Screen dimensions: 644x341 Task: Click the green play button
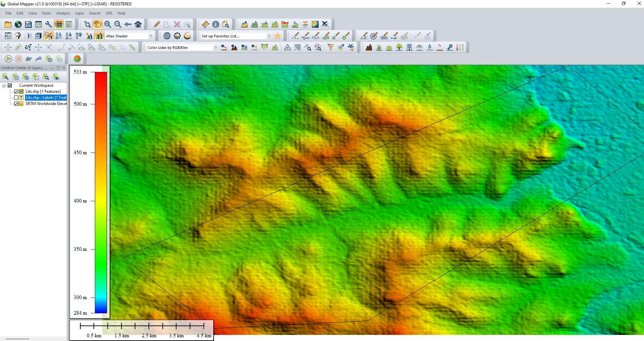pos(8,59)
